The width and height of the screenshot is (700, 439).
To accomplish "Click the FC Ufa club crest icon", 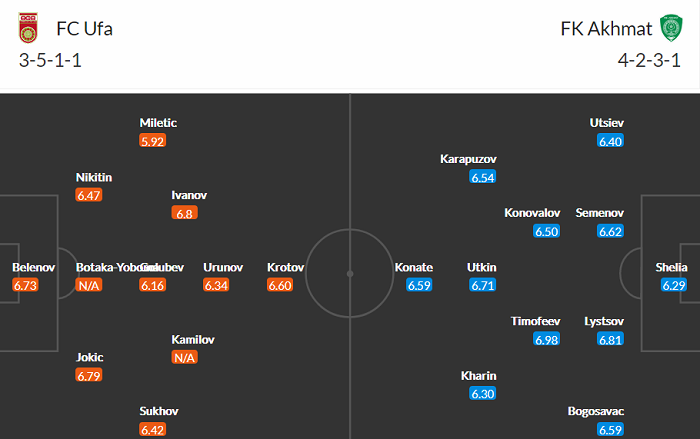I will (27, 29).
